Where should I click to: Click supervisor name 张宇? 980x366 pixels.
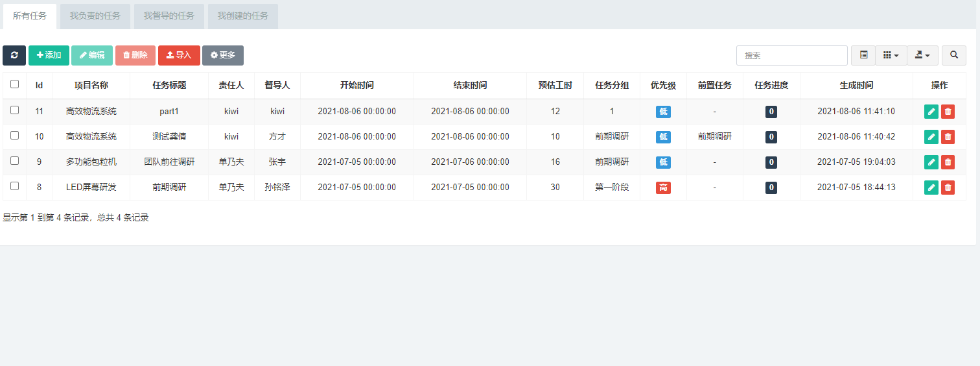tap(277, 162)
